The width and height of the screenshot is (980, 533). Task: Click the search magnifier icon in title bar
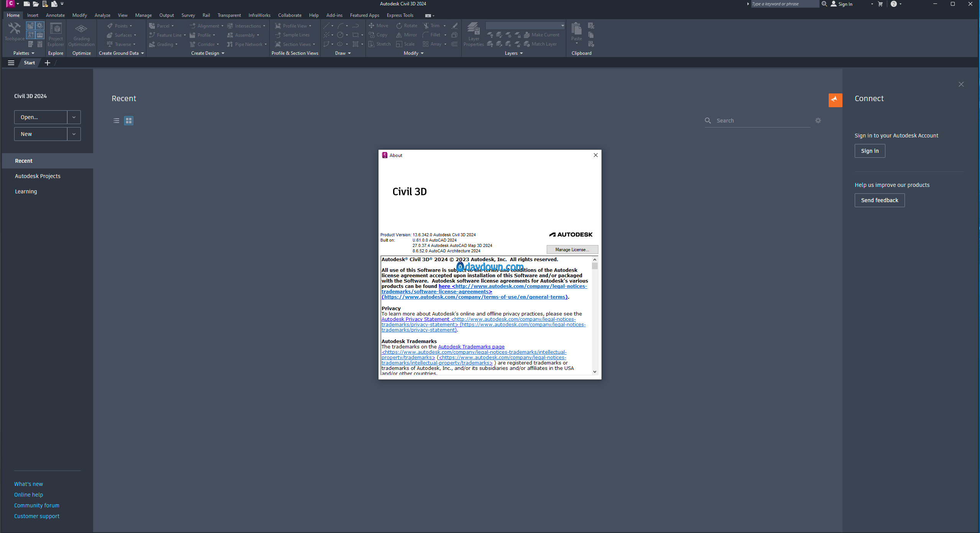pos(824,4)
